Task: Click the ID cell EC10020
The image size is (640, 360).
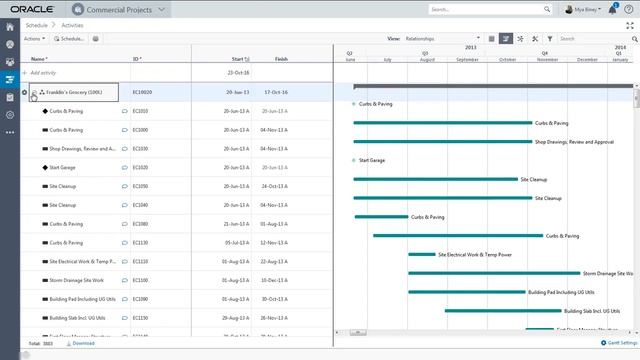Action: tap(142, 92)
